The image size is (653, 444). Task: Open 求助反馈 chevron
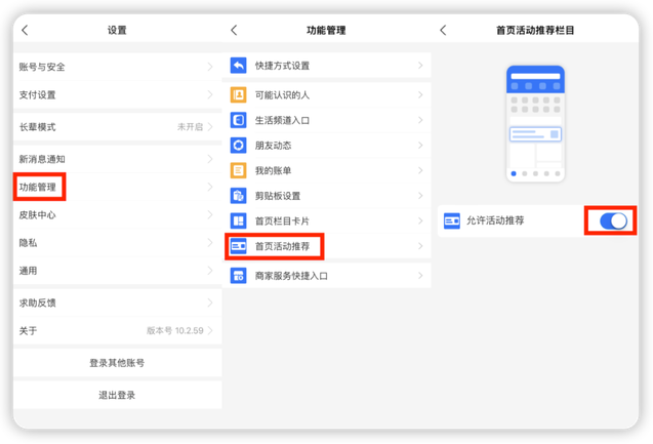(210, 303)
